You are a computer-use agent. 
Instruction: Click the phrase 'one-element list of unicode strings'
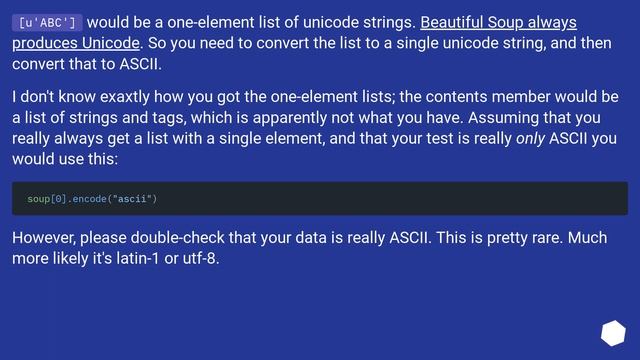pos(291,22)
